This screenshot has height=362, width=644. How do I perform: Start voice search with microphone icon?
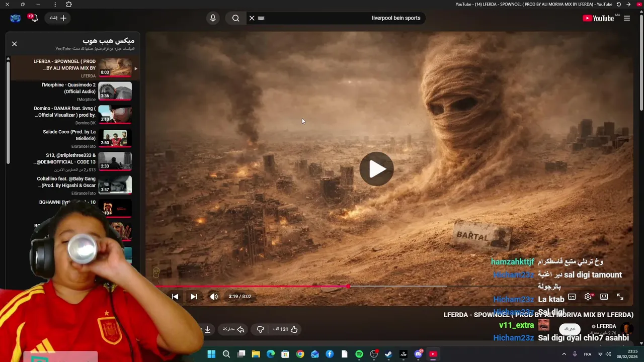(213, 18)
